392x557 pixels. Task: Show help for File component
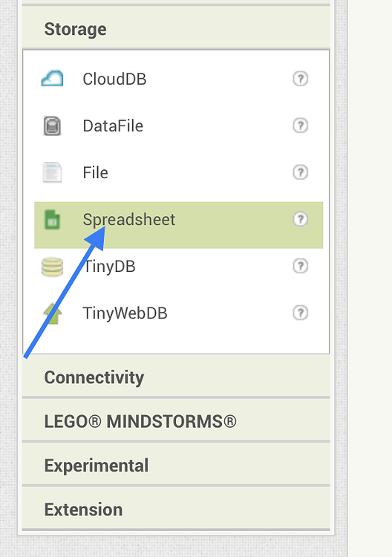click(x=301, y=172)
